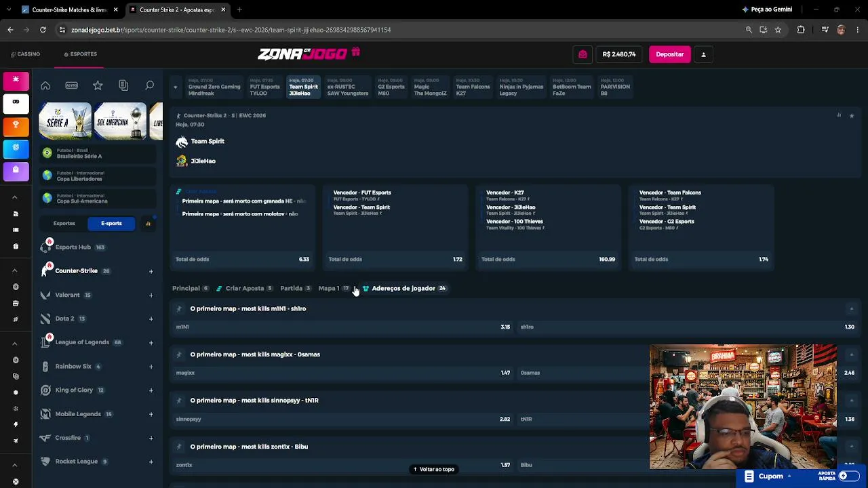Switch to the E-sports option

[111, 224]
